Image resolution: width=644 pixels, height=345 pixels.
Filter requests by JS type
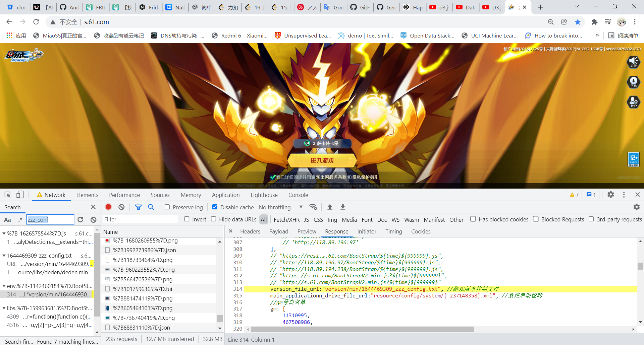(307, 220)
